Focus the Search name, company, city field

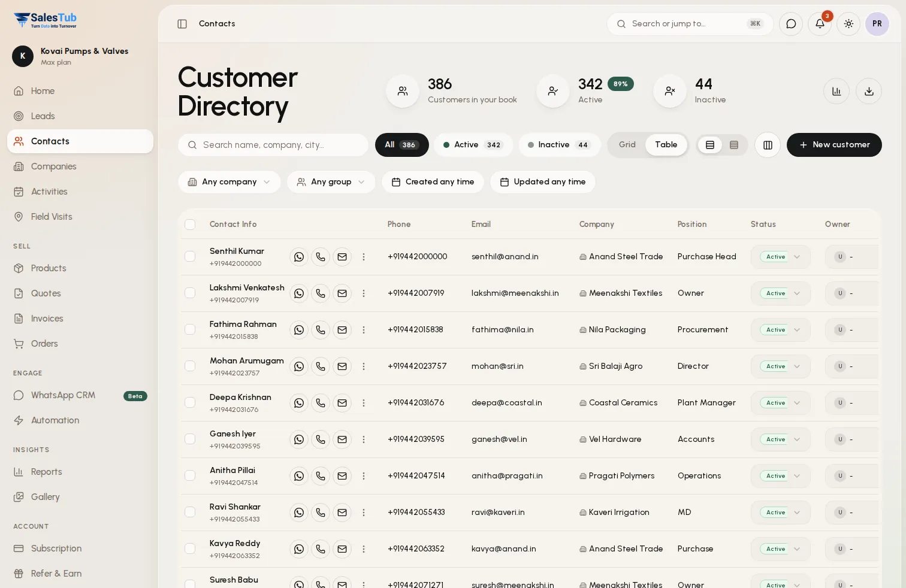coord(273,145)
